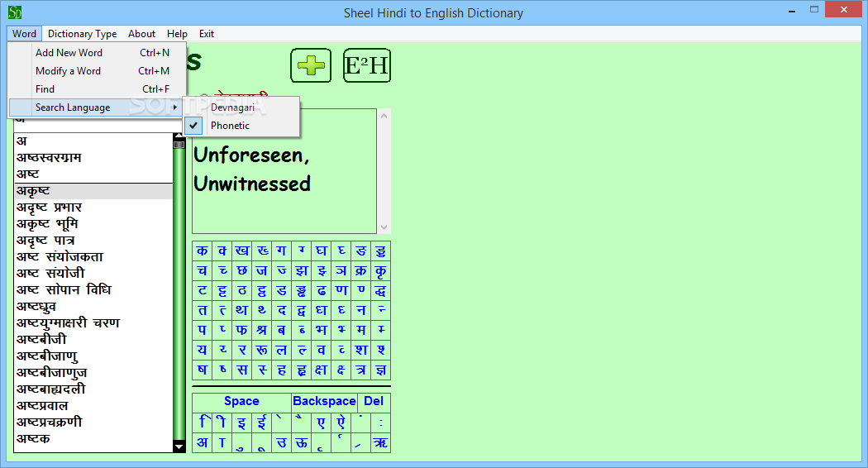Tap the ऋ vowel key

381,443
